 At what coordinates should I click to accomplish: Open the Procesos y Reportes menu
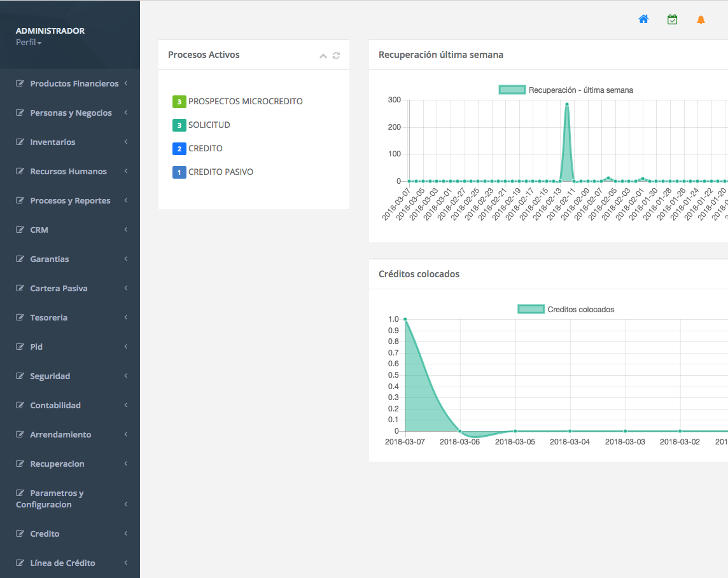[70, 200]
